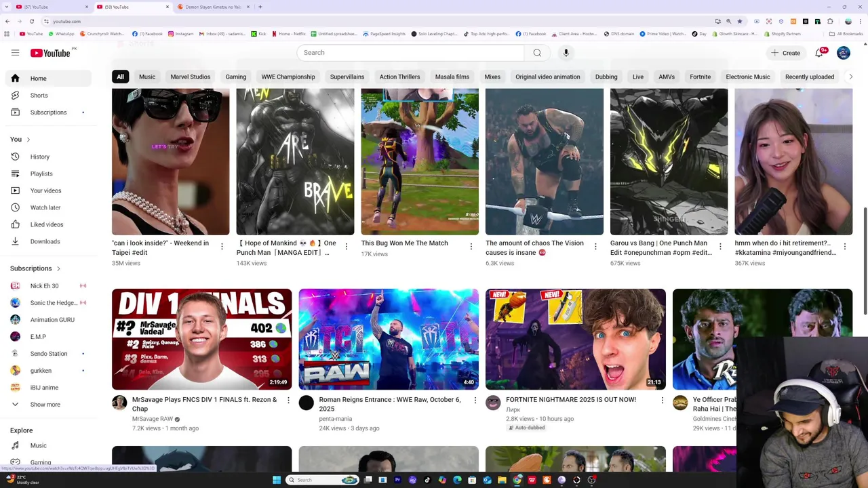
Task: Open the notifications bell
Action: pyautogui.click(x=820, y=53)
